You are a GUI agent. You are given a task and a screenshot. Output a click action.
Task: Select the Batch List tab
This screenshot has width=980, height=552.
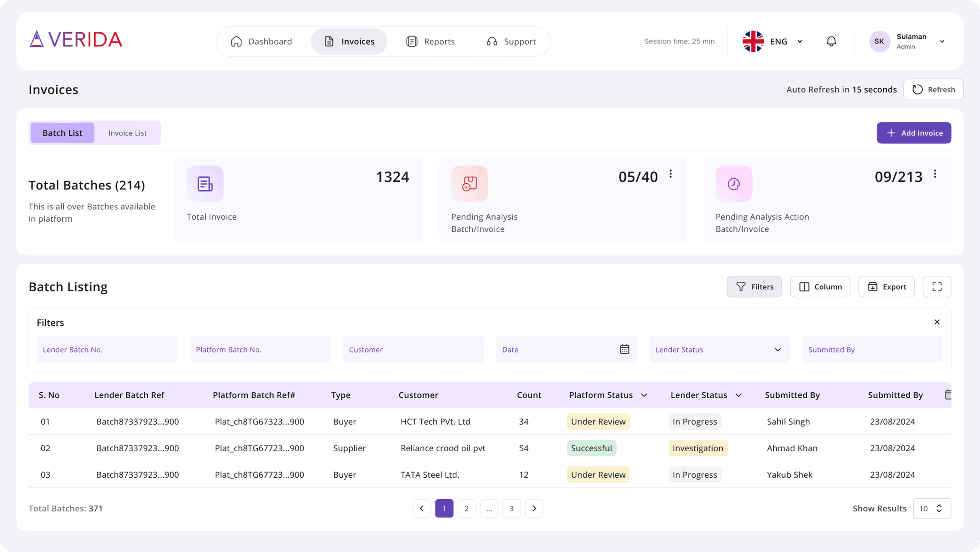pyautogui.click(x=63, y=133)
